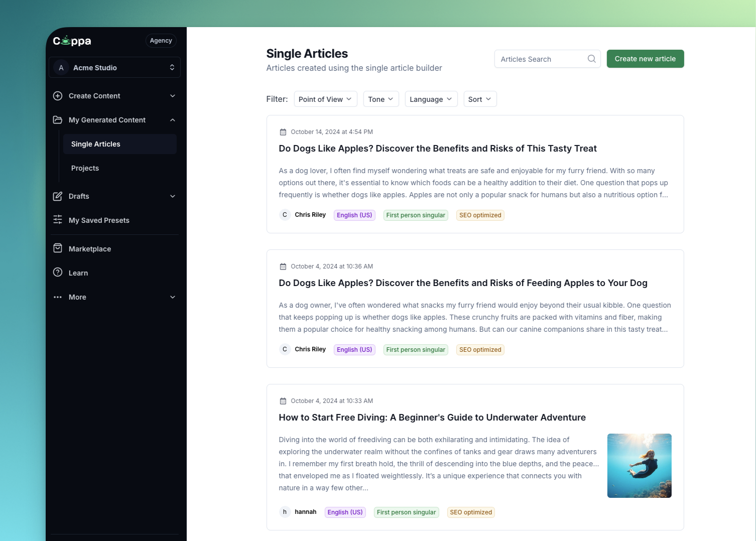
Task: Open the Point of View filter dropdown
Action: coord(325,99)
